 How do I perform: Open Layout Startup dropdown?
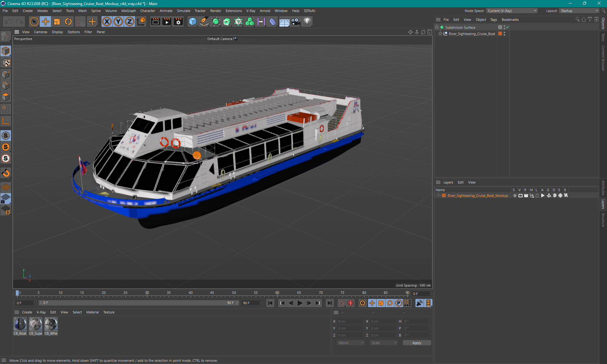coord(579,11)
